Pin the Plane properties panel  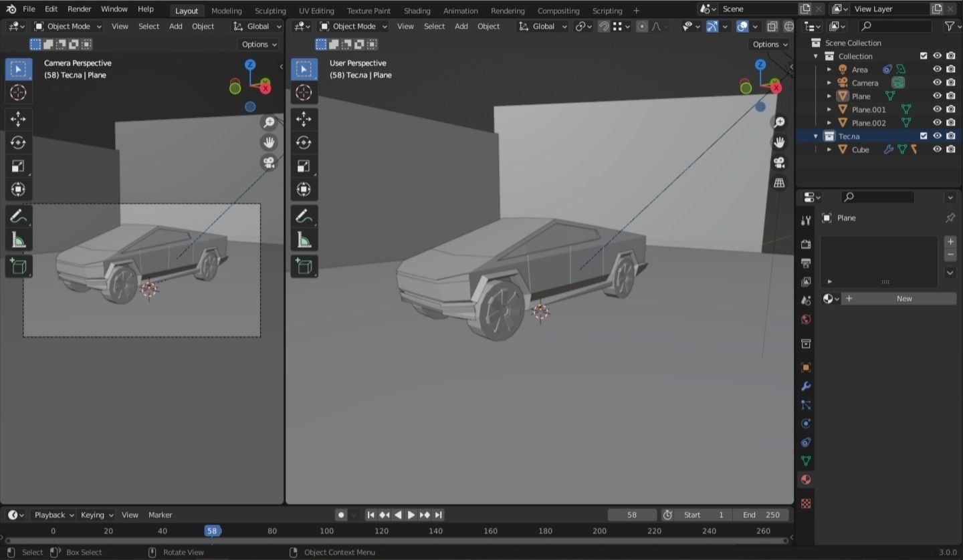tap(950, 218)
